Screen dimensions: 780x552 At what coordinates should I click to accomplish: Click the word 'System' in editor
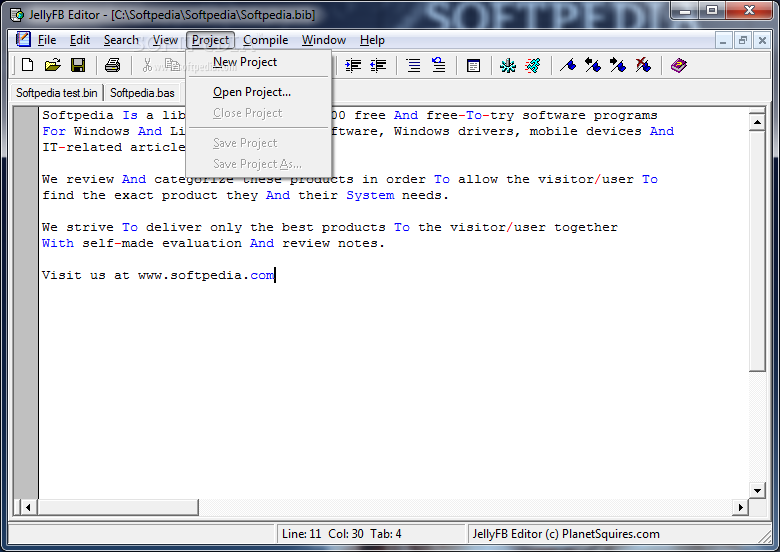click(x=370, y=195)
